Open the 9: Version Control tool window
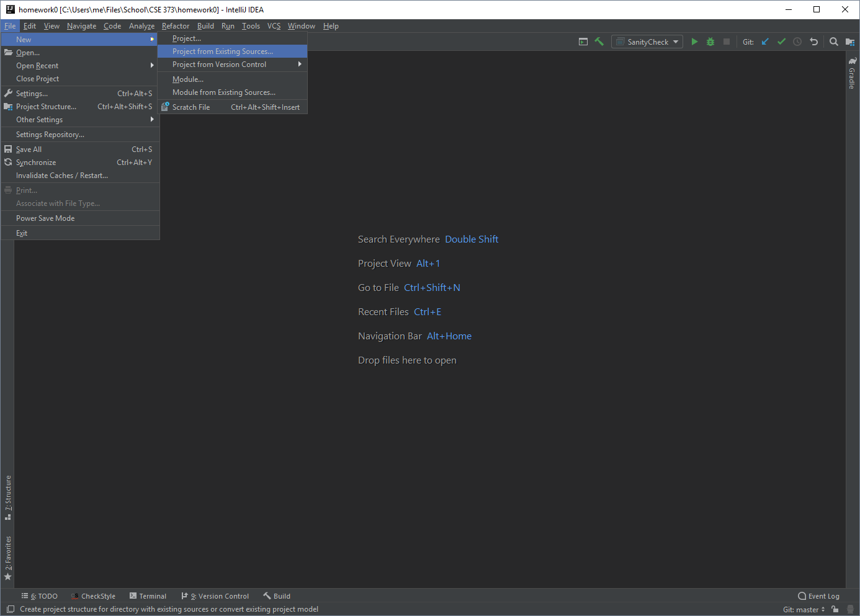The height and width of the screenshot is (616, 860). (x=215, y=596)
